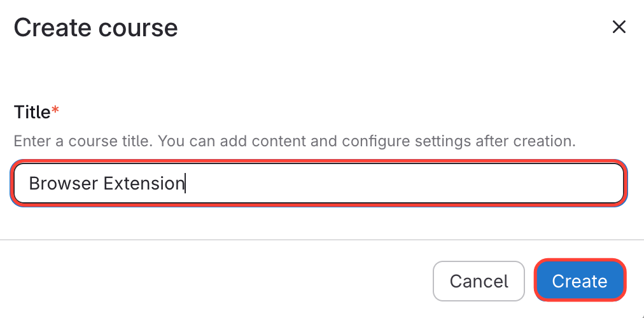Close the Create course dialog

click(x=619, y=27)
